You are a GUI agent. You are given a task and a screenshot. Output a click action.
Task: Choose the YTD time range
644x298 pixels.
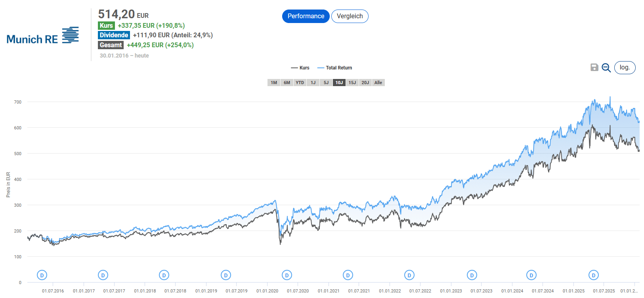pyautogui.click(x=300, y=83)
